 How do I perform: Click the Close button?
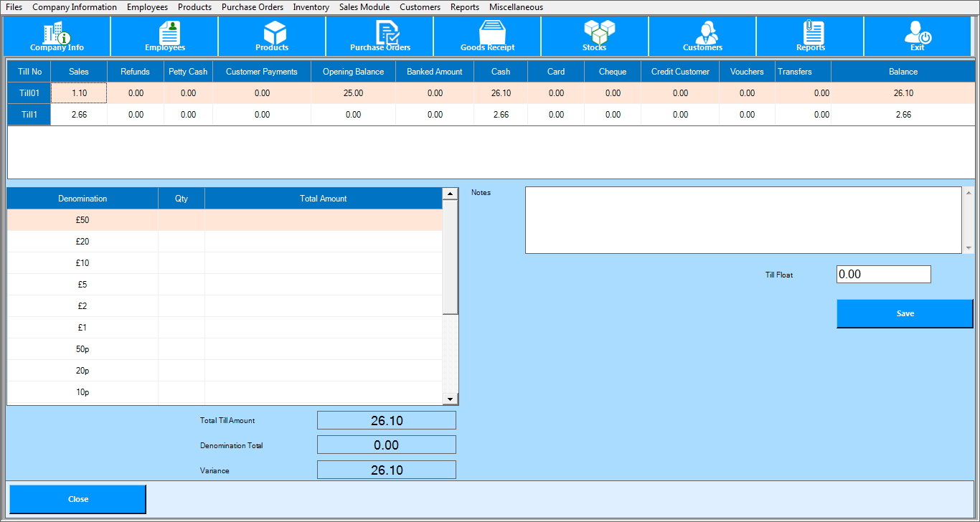[x=77, y=499]
